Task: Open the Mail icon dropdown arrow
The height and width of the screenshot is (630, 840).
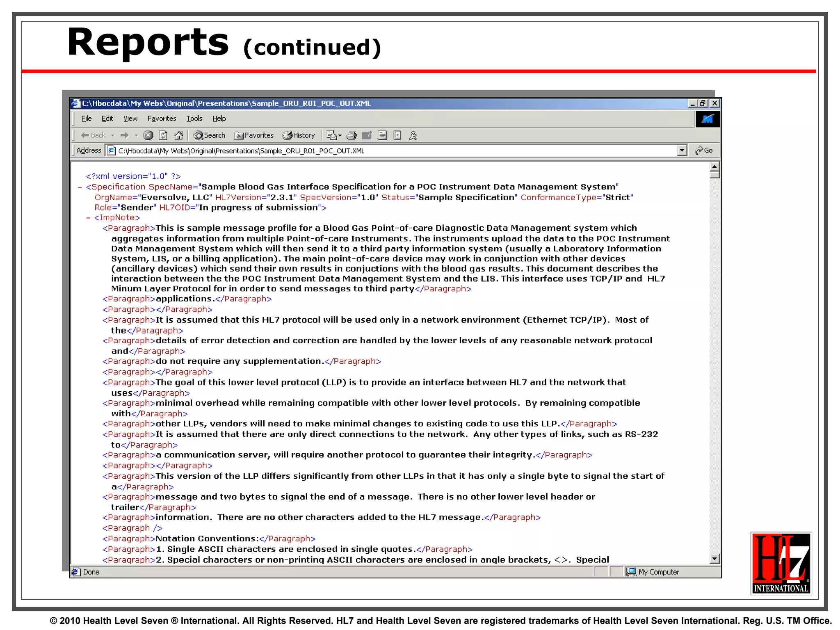Action: point(340,135)
